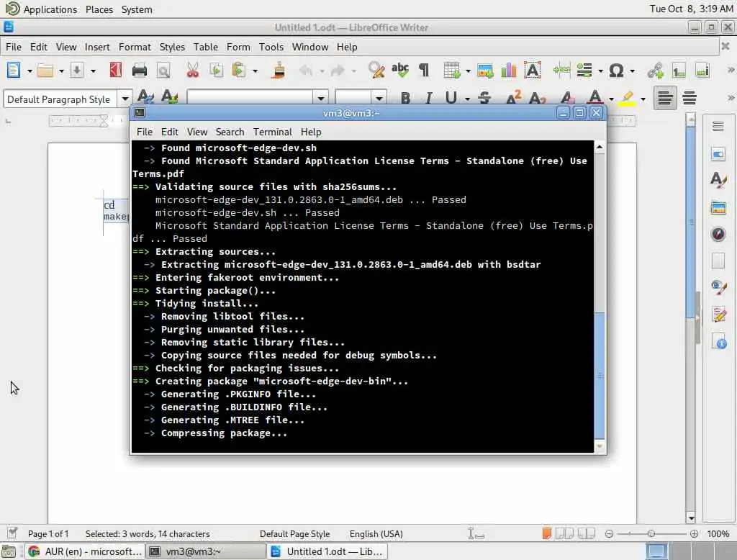Toggle formatting marks (pilcrow)
Viewport: 737px width, 560px height.
pyautogui.click(x=424, y=71)
